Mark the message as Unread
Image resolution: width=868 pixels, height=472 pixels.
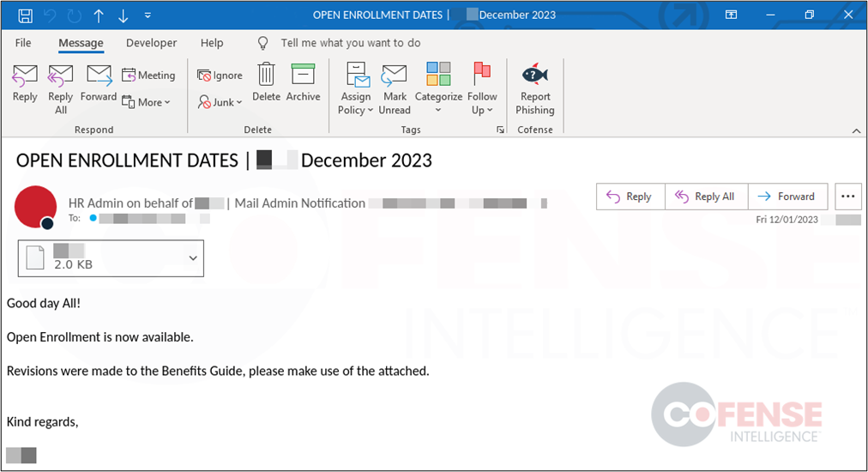395,88
